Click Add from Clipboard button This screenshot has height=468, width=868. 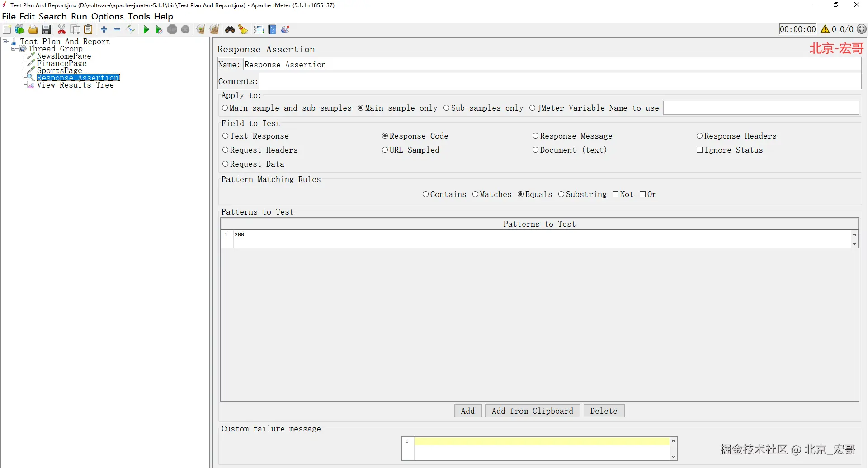click(x=533, y=411)
